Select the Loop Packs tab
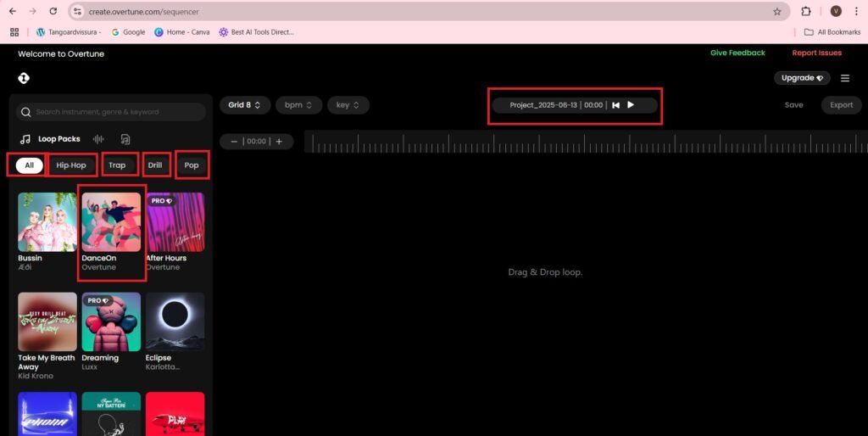Screen dimensions: 868x436 click(50, 139)
